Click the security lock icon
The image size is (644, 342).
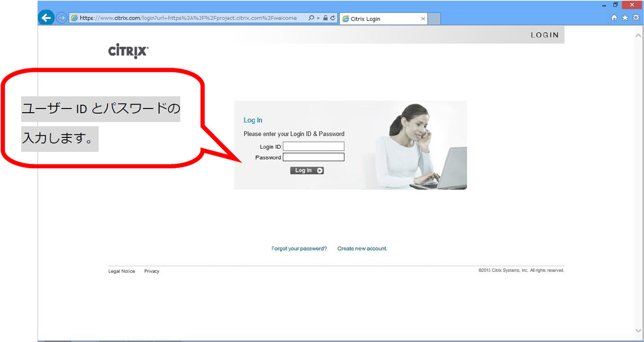tap(325, 18)
